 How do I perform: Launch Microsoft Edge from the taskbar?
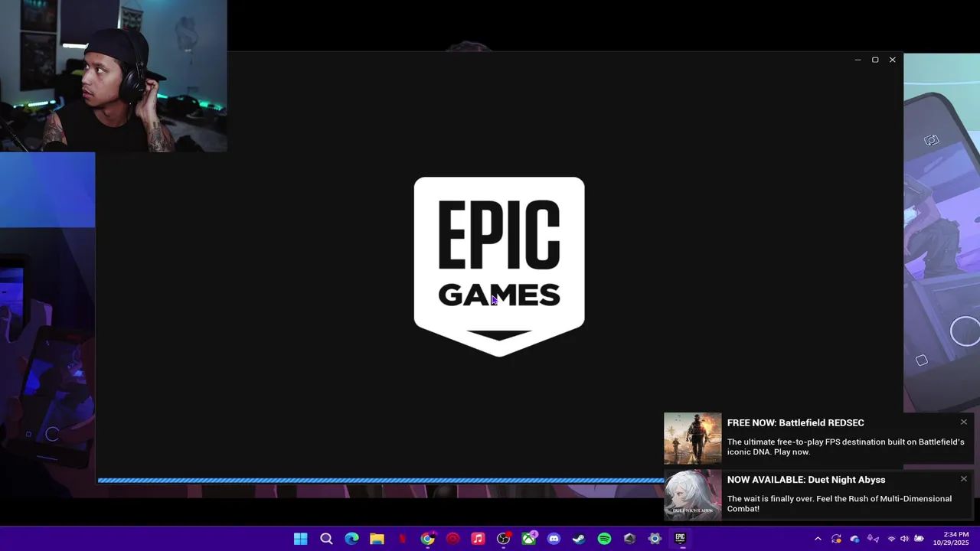tap(351, 539)
